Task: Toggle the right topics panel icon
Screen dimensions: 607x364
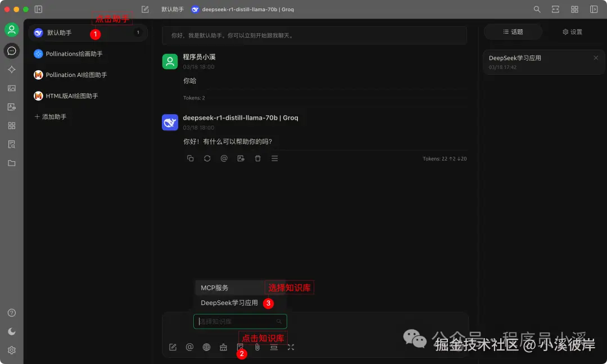Action: 594,10
